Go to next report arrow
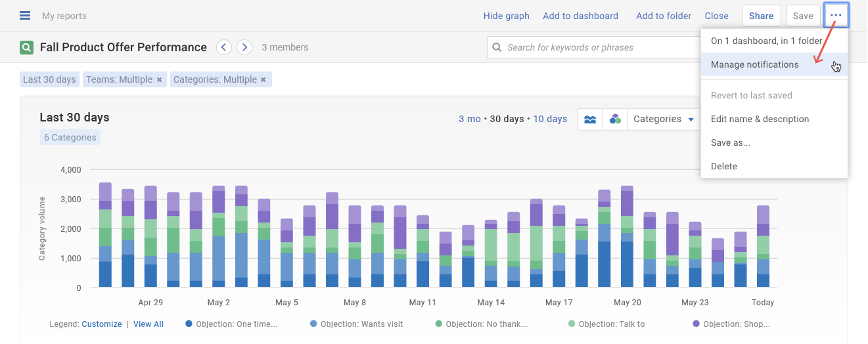Image resolution: width=868 pixels, height=344 pixels. point(244,47)
